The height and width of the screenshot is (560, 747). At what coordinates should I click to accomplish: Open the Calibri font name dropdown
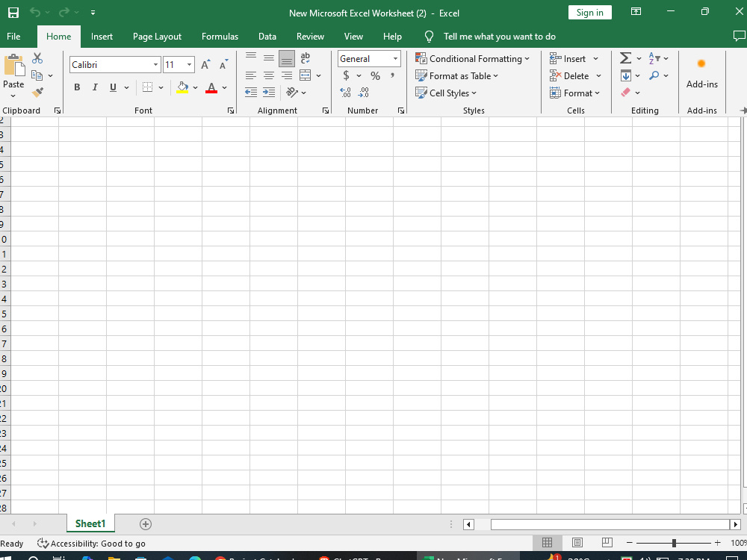click(155, 65)
